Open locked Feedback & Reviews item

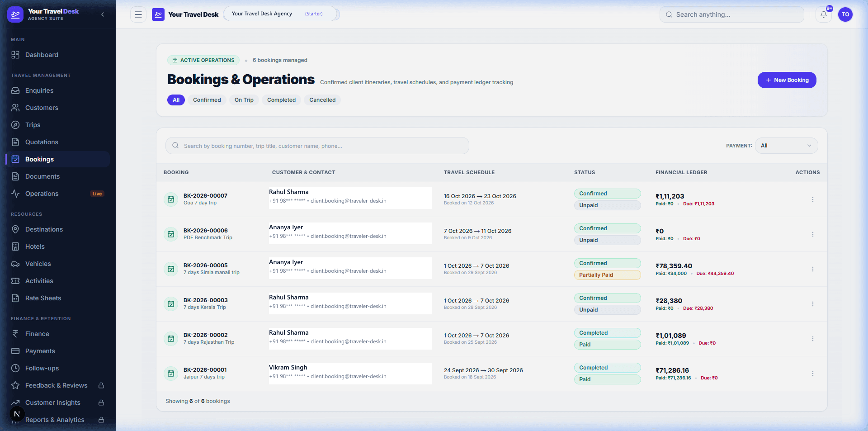pyautogui.click(x=58, y=385)
